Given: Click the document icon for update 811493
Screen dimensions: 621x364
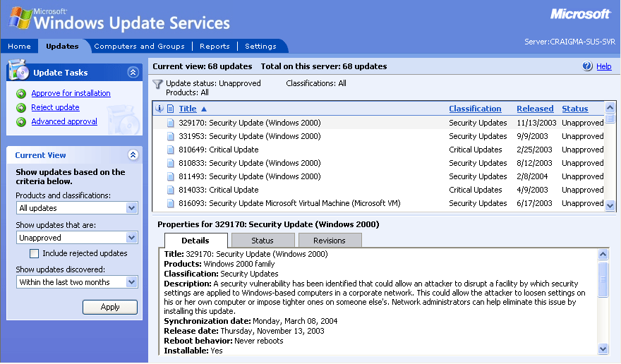Looking at the screenshot, I should coord(170,176).
